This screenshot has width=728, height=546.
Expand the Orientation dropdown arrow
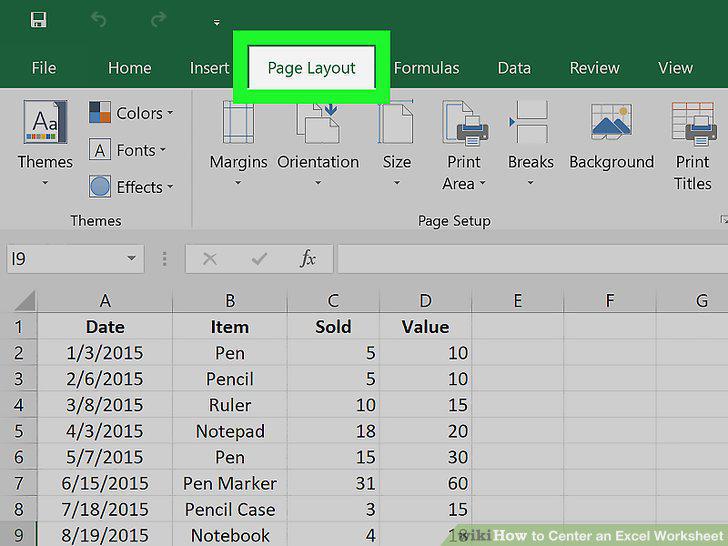[x=318, y=183]
